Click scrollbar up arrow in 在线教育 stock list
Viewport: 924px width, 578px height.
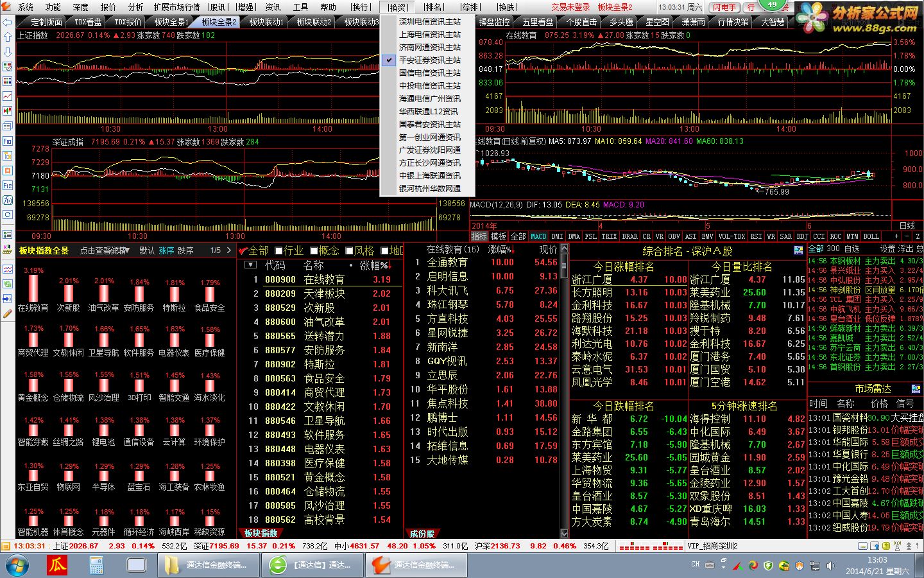tap(565, 249)
